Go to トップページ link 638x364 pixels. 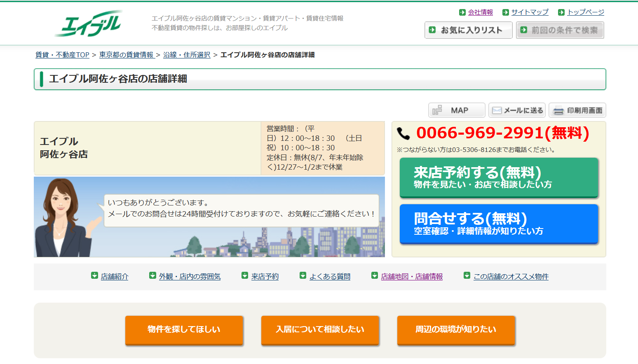(586, 12)
